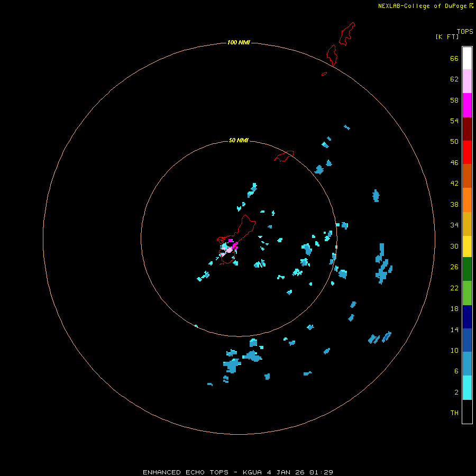476x476 pixels.
Task: Click the legend value "14"
Action: coord(454,329)
